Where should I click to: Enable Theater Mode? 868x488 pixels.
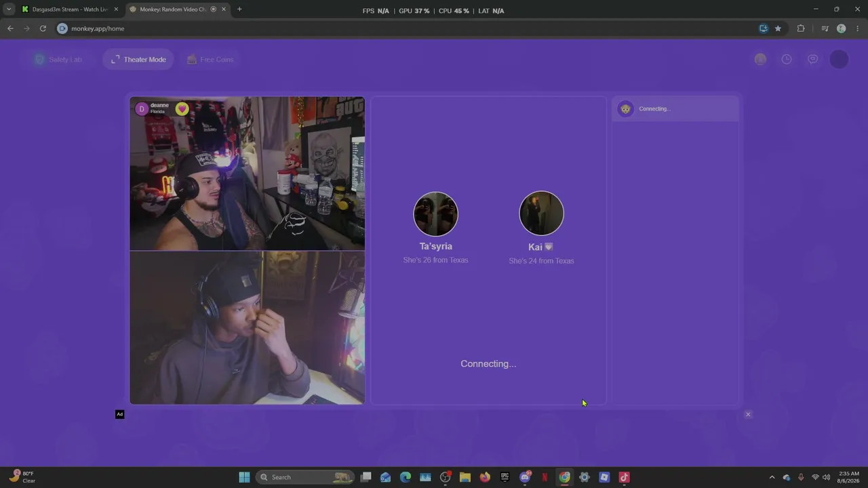(x=138, y=60)
